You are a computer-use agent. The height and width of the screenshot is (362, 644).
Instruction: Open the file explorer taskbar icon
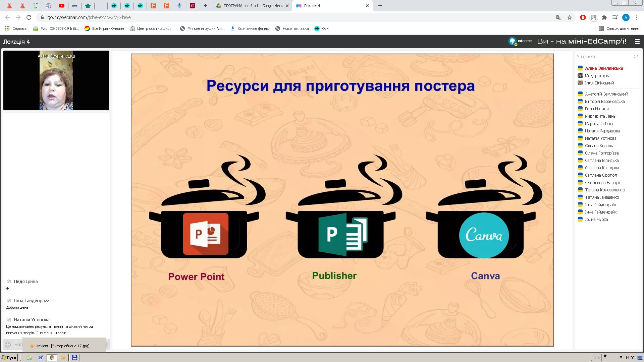pos(29,358)
